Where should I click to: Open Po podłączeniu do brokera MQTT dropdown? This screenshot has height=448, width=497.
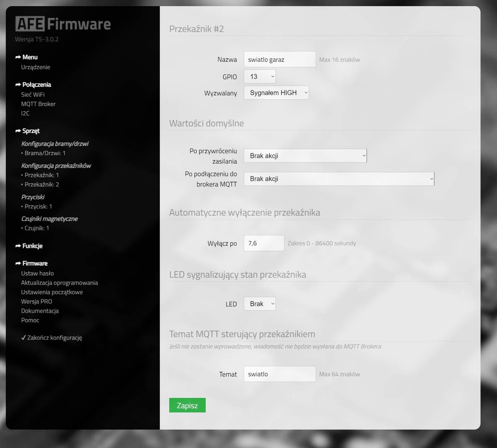point(339,179)
